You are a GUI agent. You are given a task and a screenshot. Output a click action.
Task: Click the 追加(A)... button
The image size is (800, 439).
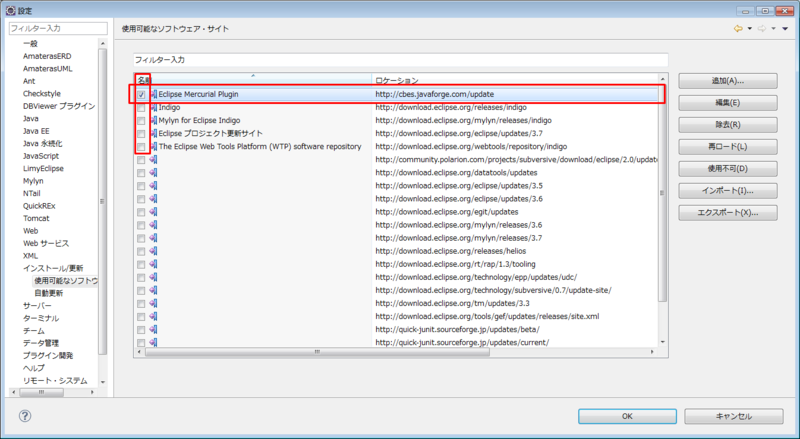tap(728, 81)
